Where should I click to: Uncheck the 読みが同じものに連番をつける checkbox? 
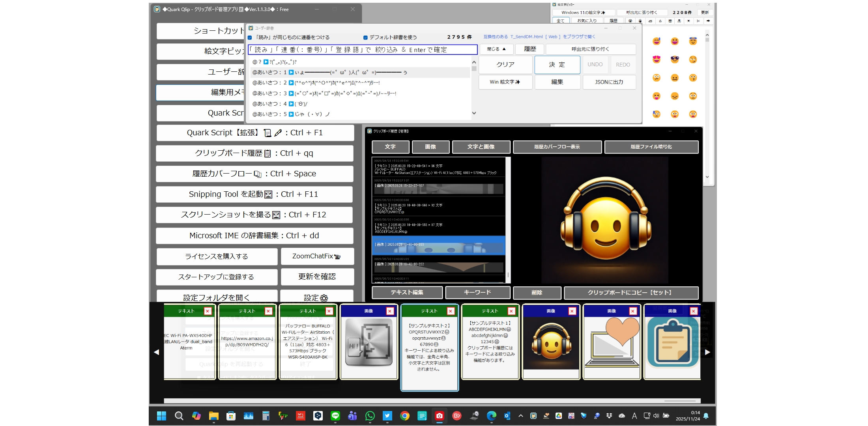[x=250, y=37]
